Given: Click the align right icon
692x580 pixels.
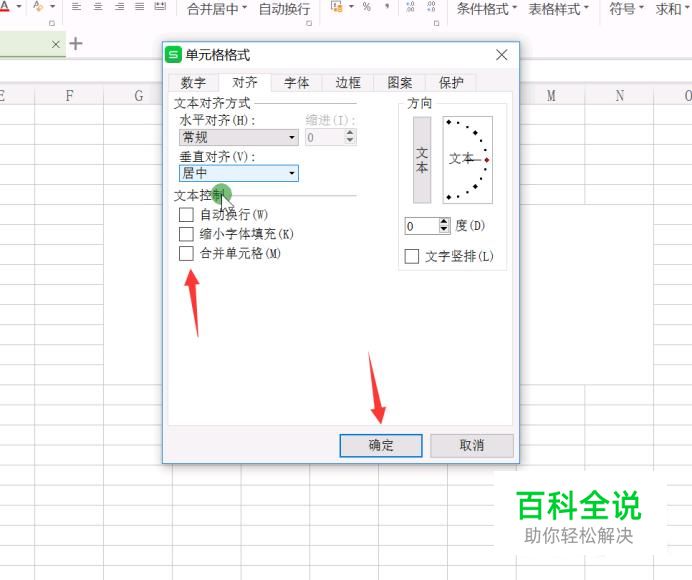Looking at the screenshot, I should (x=119, y=7).
